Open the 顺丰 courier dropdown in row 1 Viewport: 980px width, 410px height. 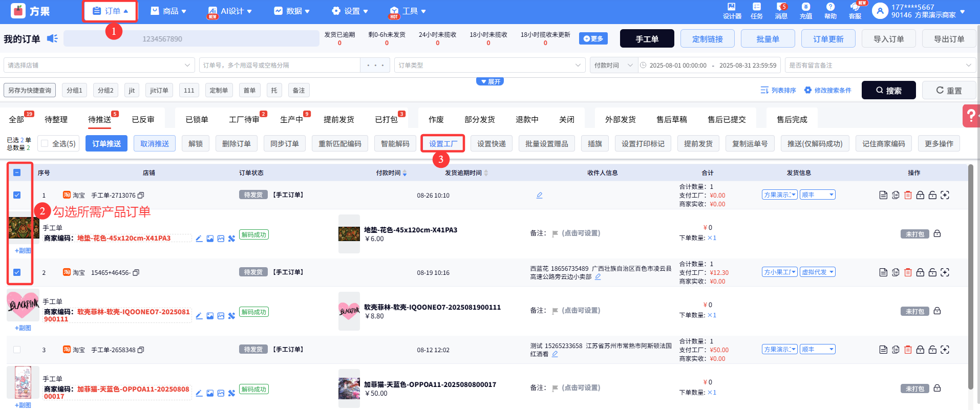pyautogui.click(x=817, y=195)
